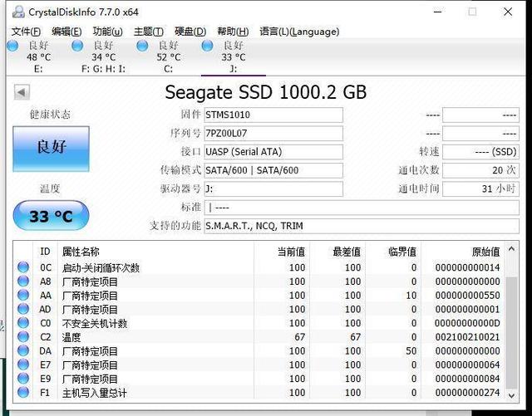Click raw value 000000000274
532x416 pixels.
(x=467, y=393)
